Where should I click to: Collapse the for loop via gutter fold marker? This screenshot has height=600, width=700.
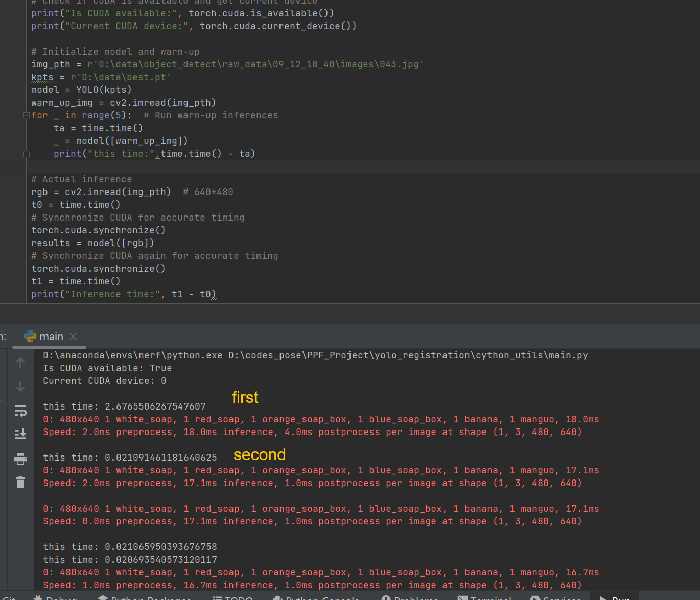pos(26,115)
